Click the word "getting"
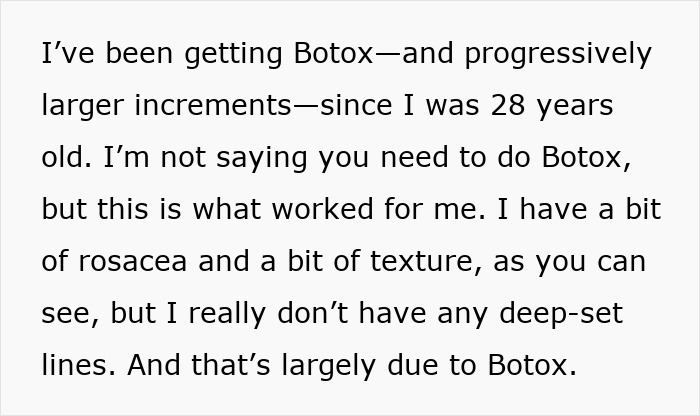The height and width of the screenshot is (416, 700). coord(233,55)
